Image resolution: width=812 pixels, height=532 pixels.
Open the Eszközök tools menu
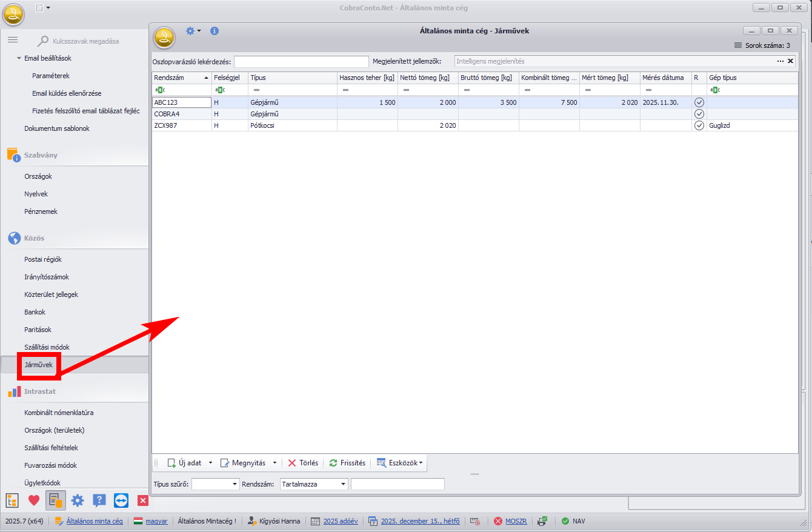pos(401,463)
